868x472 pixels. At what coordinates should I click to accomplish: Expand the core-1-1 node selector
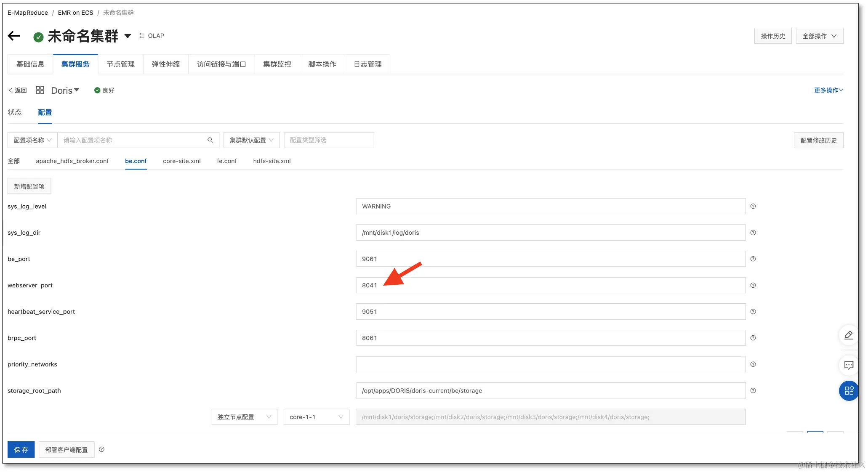coord(316,417)
